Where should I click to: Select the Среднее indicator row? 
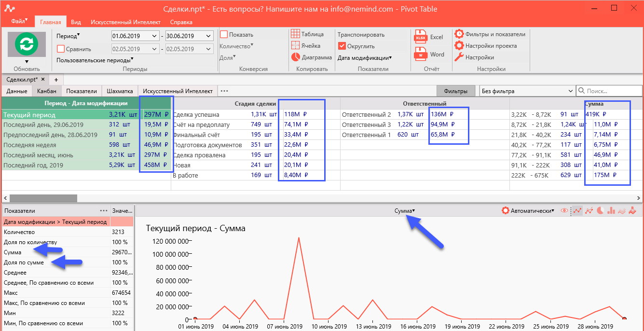click(67, 272)
